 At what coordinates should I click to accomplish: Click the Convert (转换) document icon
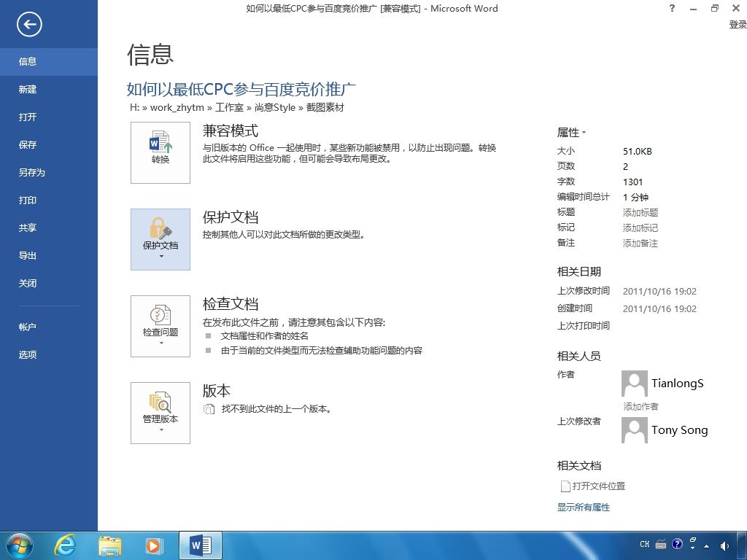160,152
